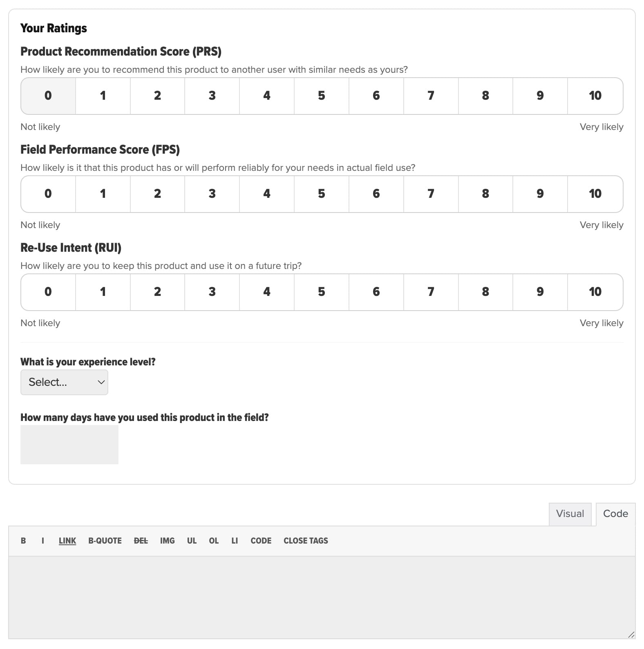Switch to the Visual editor tab
This screenshot has height=649, width=644.
point(570,514)
